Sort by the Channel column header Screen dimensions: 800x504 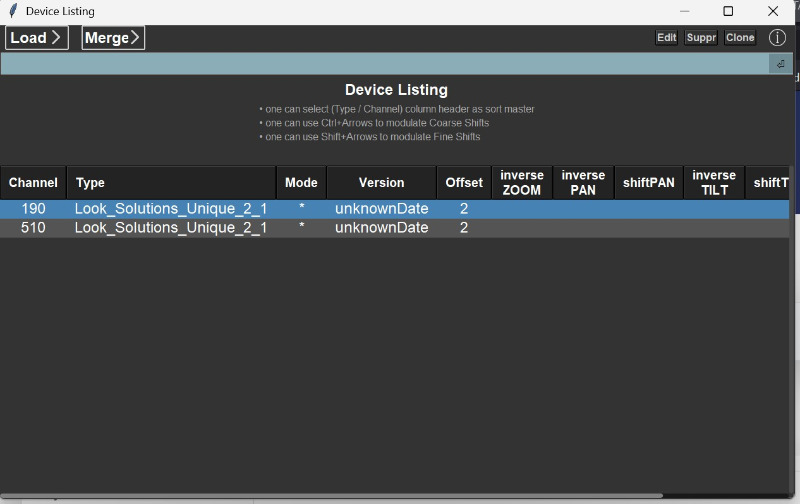tap(33, 183)
